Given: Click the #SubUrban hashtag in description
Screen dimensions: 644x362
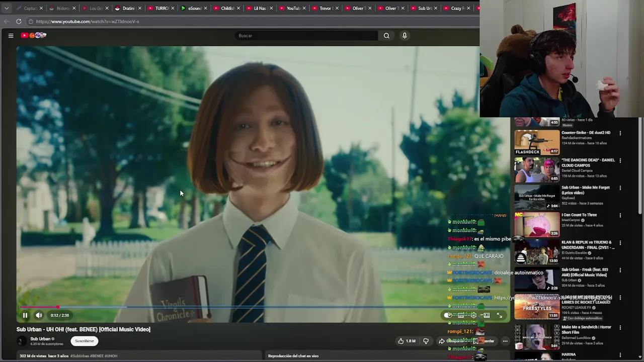Looking at the screenshot, I should pyautogui.click(x=80, y=356).
